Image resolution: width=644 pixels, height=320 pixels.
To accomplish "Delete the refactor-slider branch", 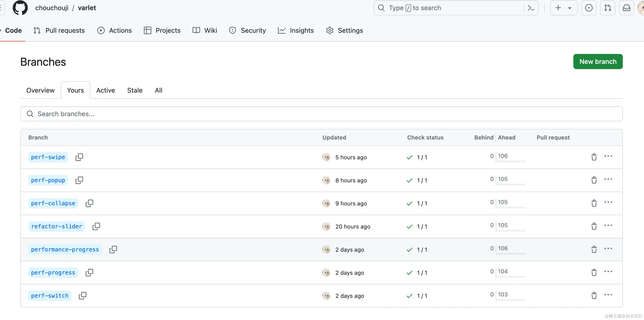I will 594,226.
